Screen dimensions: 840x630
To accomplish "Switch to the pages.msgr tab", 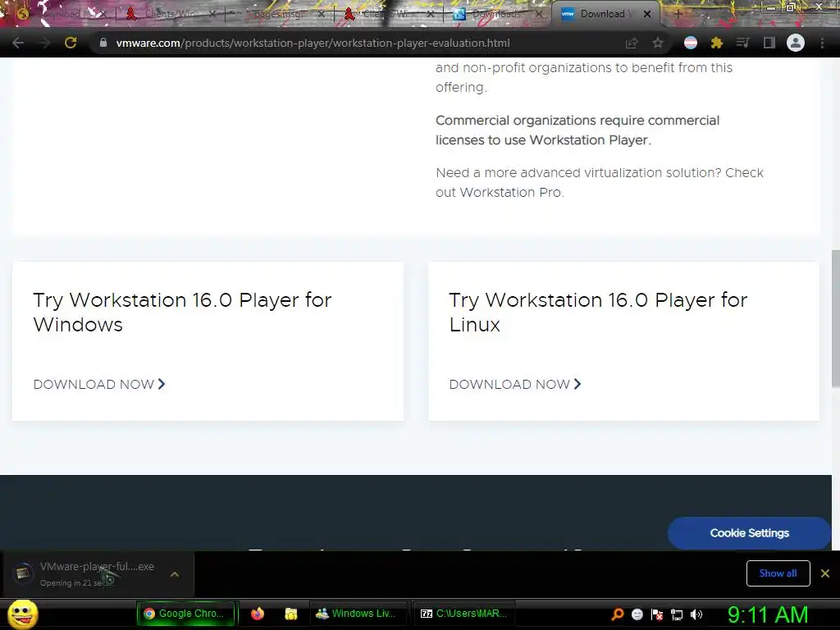I will click(x=279, y=14).
